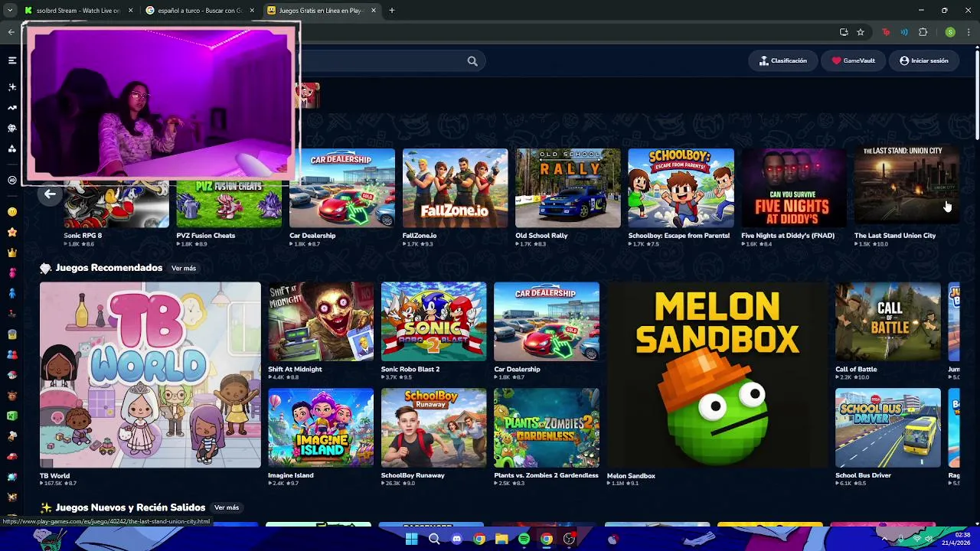
Task: Open a new browser tab
Action: 391,11
